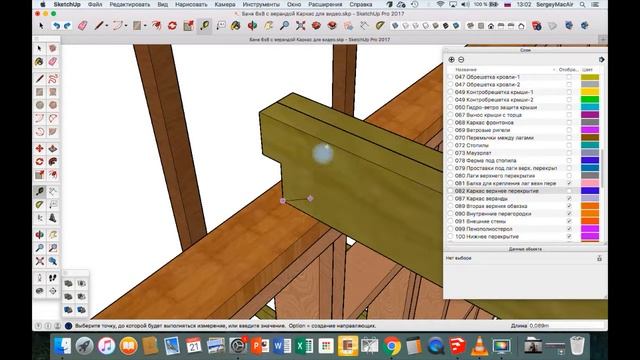This screenshot has height=360, width=640.
Task: Click the Нет выбора entity info text
Action: [458, 258]
